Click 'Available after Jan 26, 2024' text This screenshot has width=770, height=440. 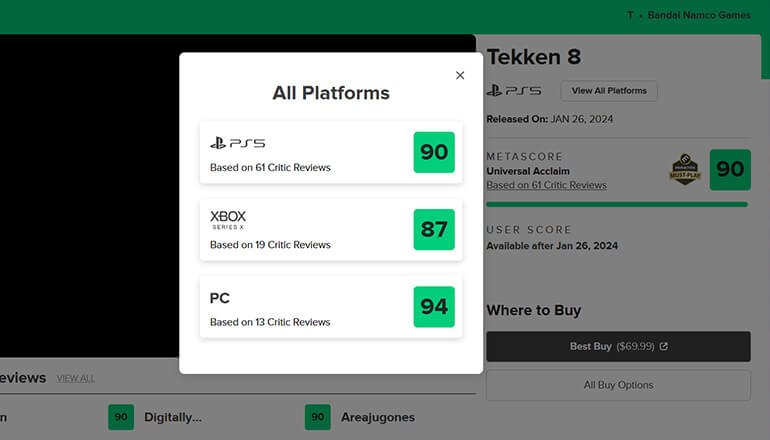[552, 246]
